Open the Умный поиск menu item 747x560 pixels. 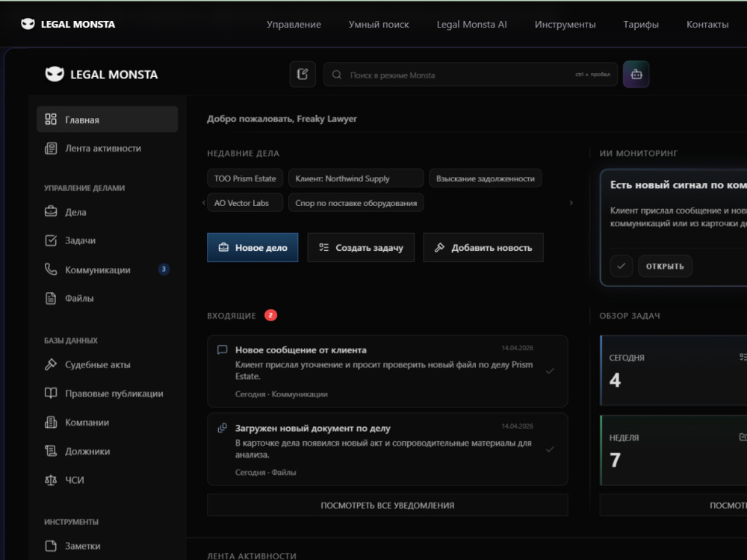tap(379, 25)
